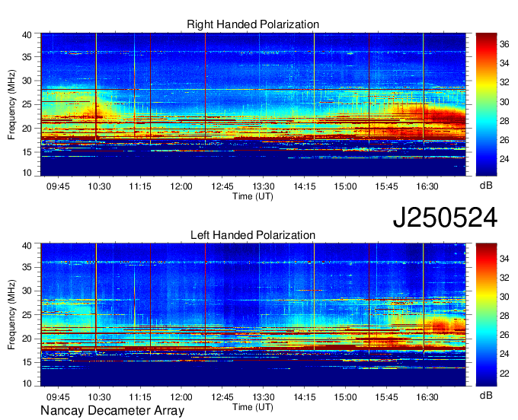Click the dB unit label of upper color bar

click(x=486, y=186)
